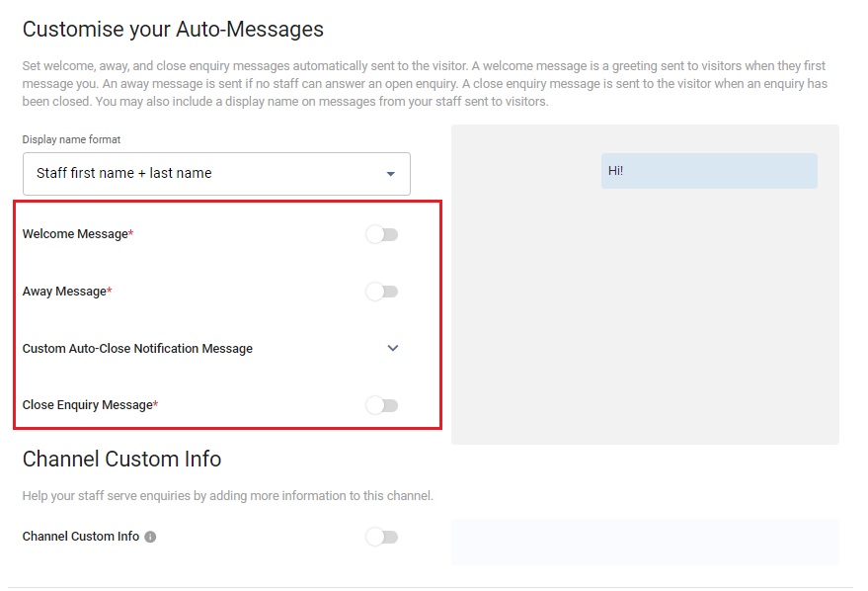The height and width of the screenshot is (591, 868).
Task: Click the Close Enquiry Message label
Action: point(90,405)
